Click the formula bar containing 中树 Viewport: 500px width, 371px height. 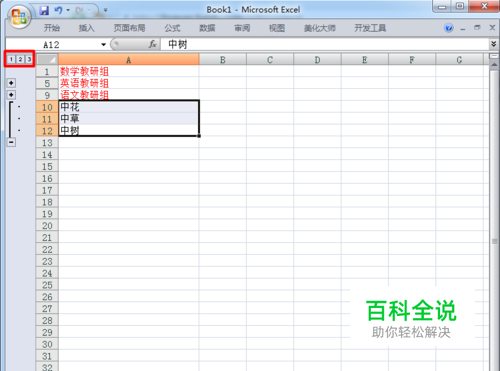tap(324, 44)
